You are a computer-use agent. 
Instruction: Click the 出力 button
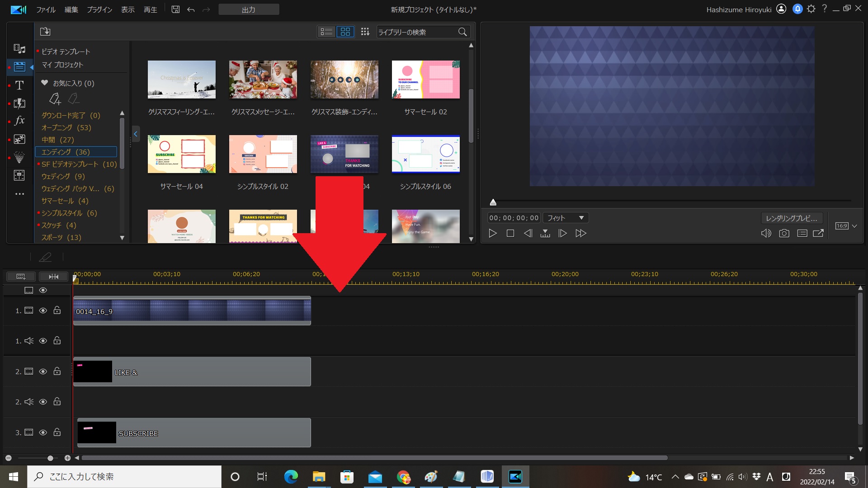pyautogui.click(x=249, y=9)
